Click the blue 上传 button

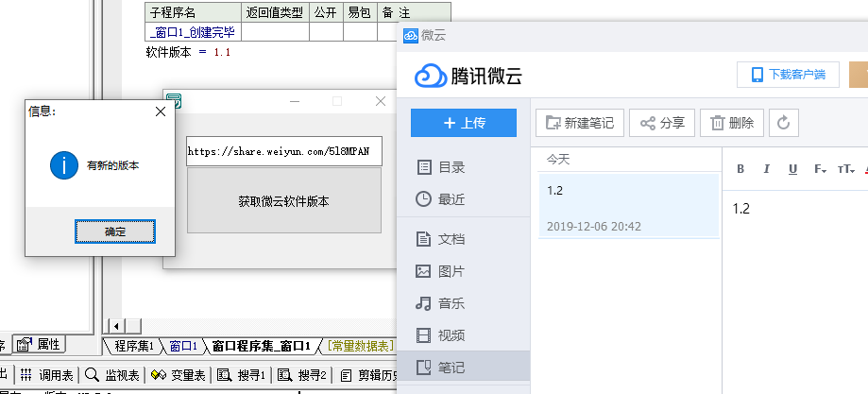[464, 123]
